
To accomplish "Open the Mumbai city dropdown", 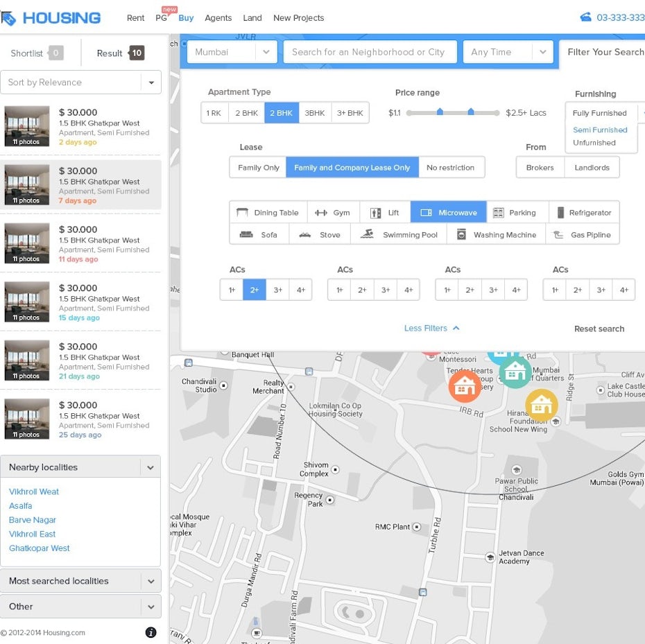I will pyautogui.click(x=232, y=52).
